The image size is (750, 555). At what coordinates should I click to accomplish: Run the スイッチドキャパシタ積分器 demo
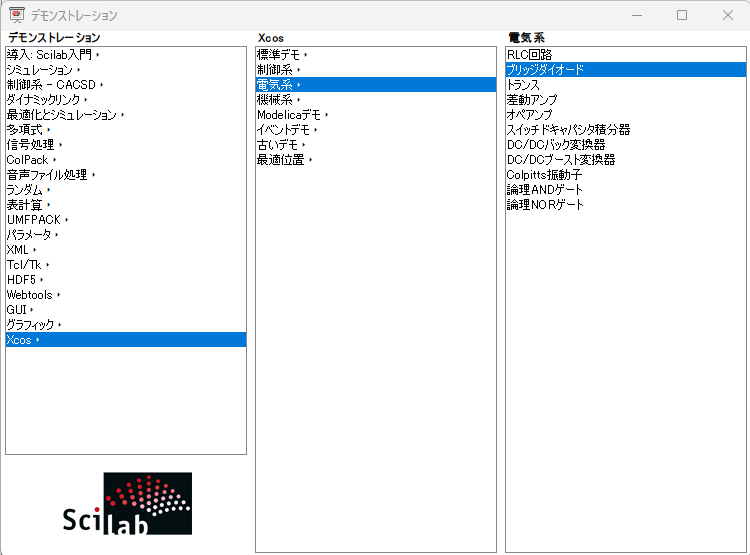[x=626, y=130]
